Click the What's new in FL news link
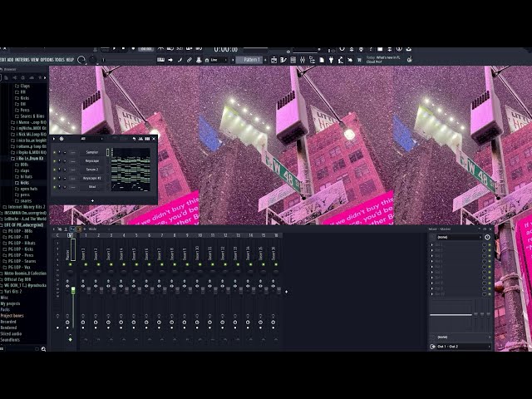This screenshot has height=399, width=532. pos(383,60)
